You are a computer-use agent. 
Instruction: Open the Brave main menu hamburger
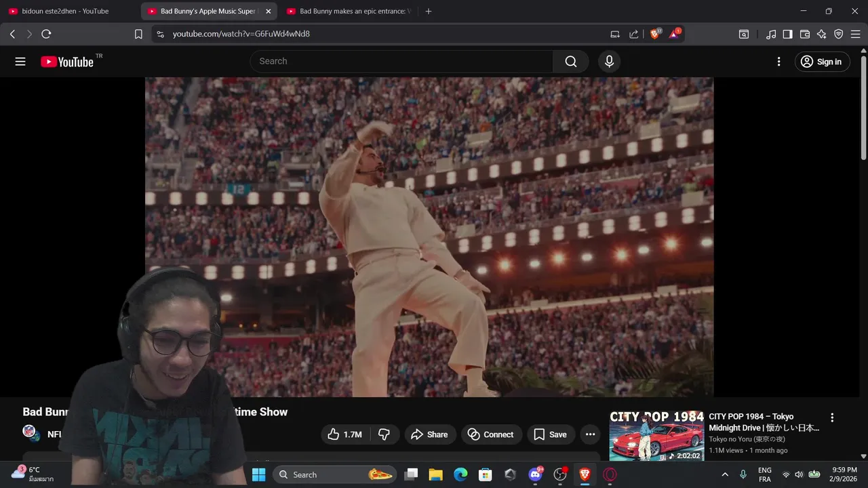[856, 34]
